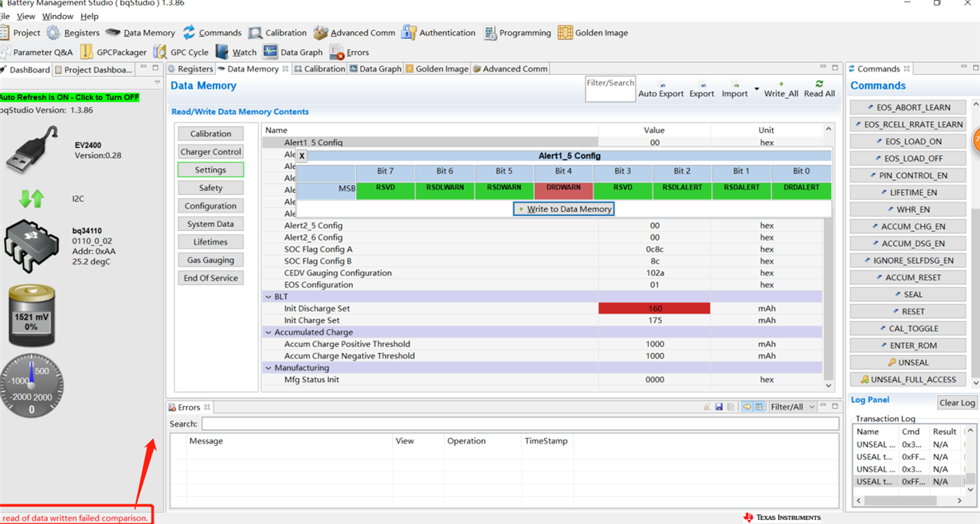Open Golden Image from the toolbar
980x524 pixels.
coord(592,33)
